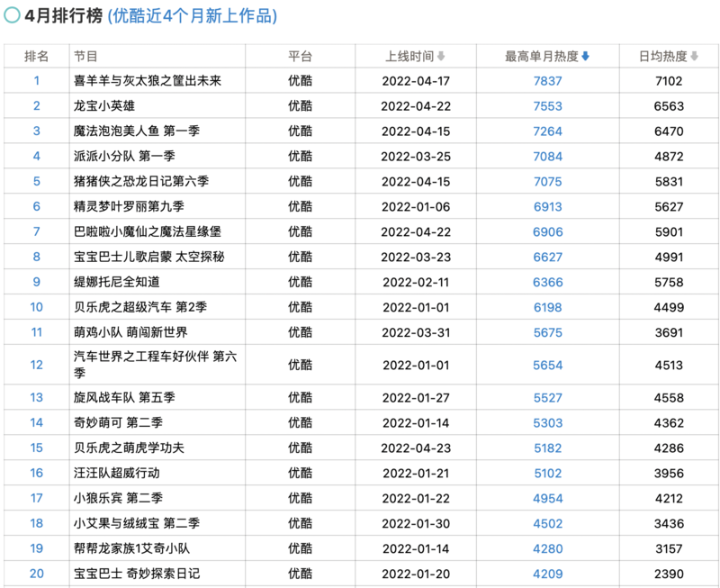The height and width of the screenshot is (588, 720).
Task: Open heat value 4209 link
Action: click(x=547, y=574)
